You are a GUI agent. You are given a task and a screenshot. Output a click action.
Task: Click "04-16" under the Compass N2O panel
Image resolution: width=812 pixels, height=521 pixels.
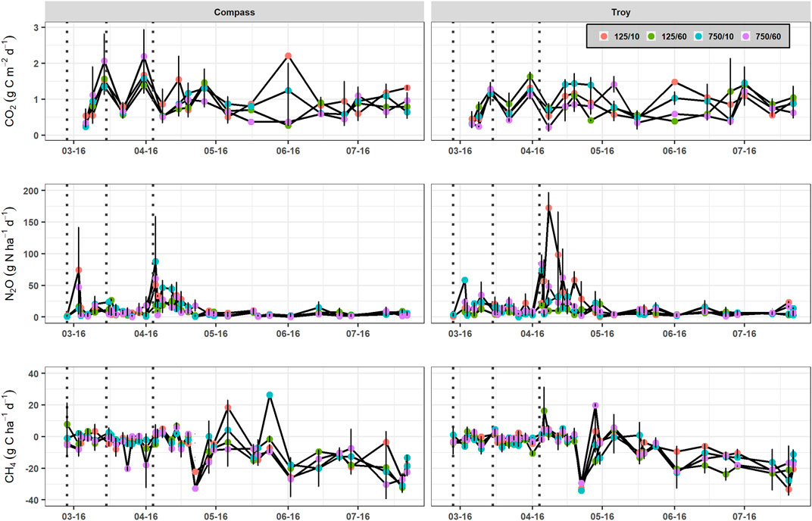tap(145, 333)
